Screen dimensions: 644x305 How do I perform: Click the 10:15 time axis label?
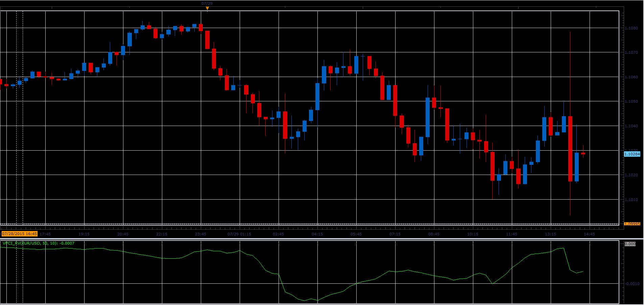click(x=473, y=234)
